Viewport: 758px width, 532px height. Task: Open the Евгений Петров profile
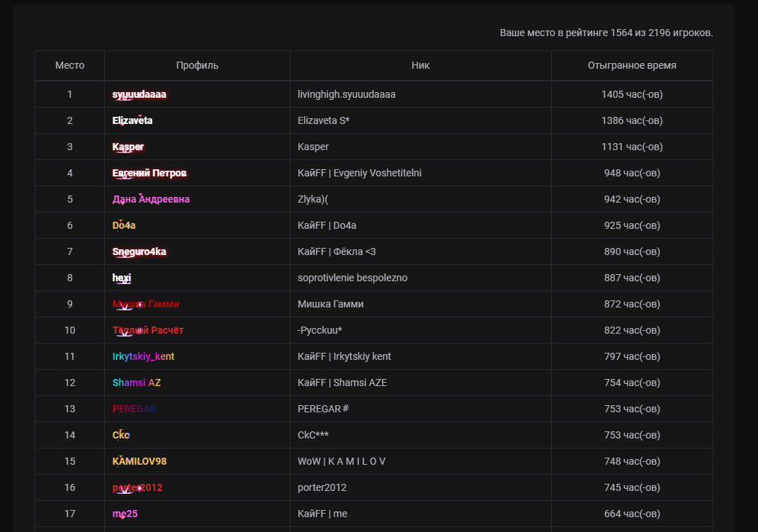(149, 173)
